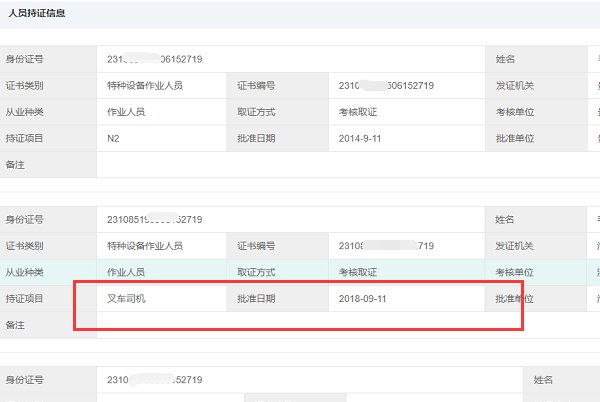Click 批准日期 label beside 2014-9-11
Viewport: 600px width, 402px height.
pyautogui.click(x=256, y=138)
